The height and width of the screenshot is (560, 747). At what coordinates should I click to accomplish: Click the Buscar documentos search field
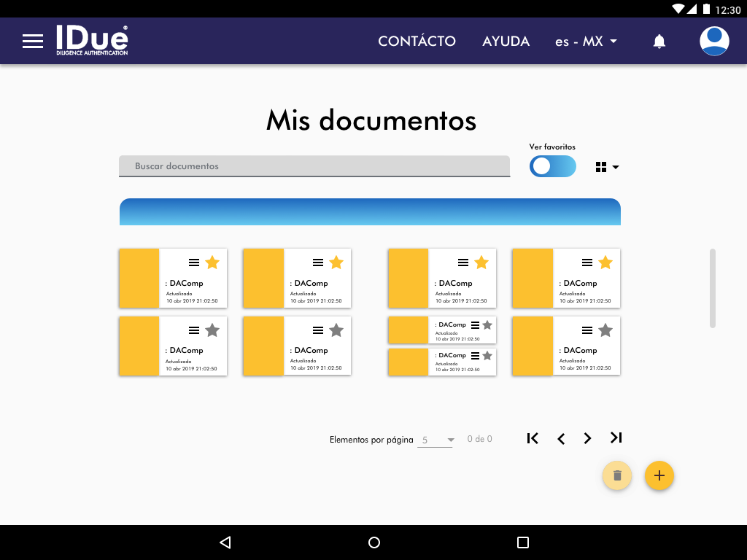click(314, 166)
